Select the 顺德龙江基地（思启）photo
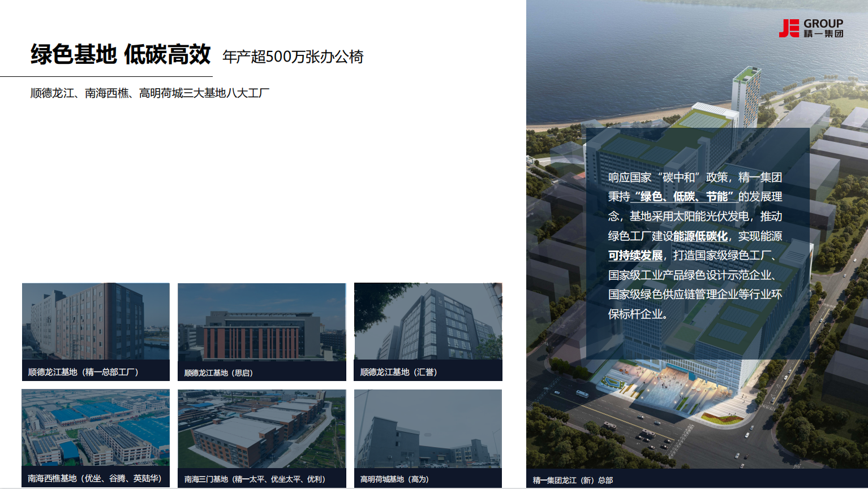 (262, 322)
